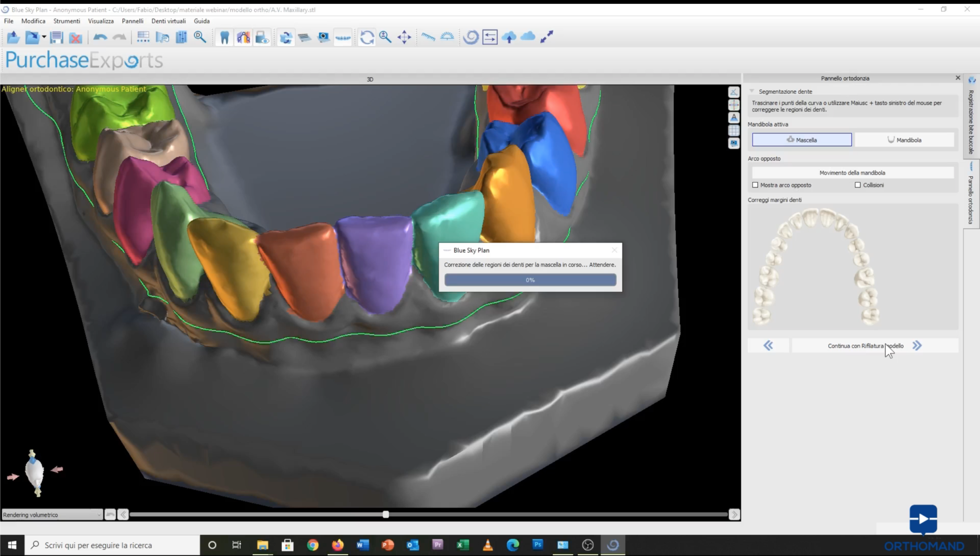Open the panoramic view icon

pyautogui.click(x=344, y=37)
